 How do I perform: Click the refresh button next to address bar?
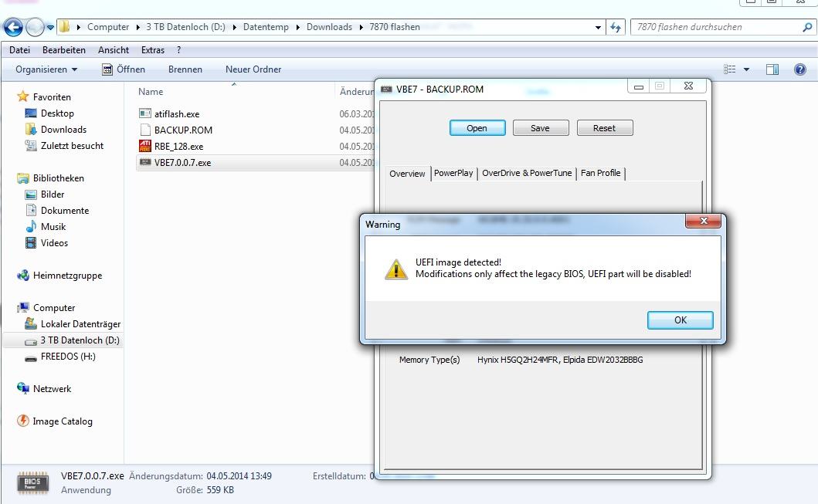click(616, 27)
